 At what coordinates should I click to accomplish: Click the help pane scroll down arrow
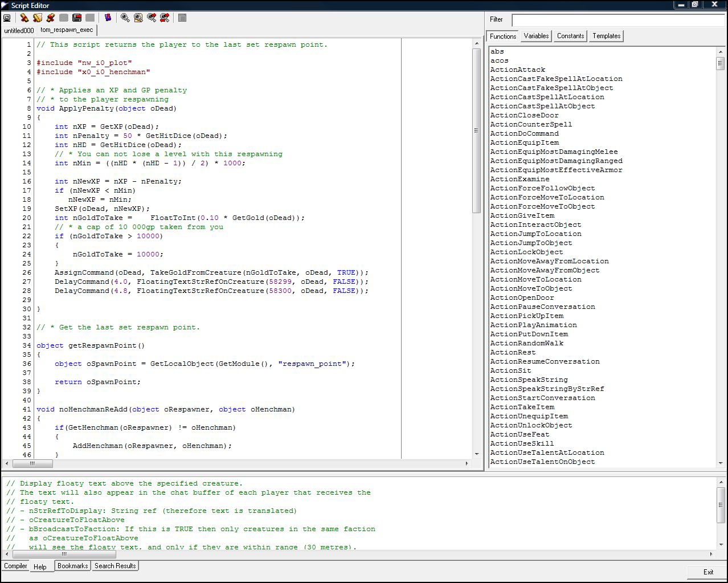[x=721, y=545]
